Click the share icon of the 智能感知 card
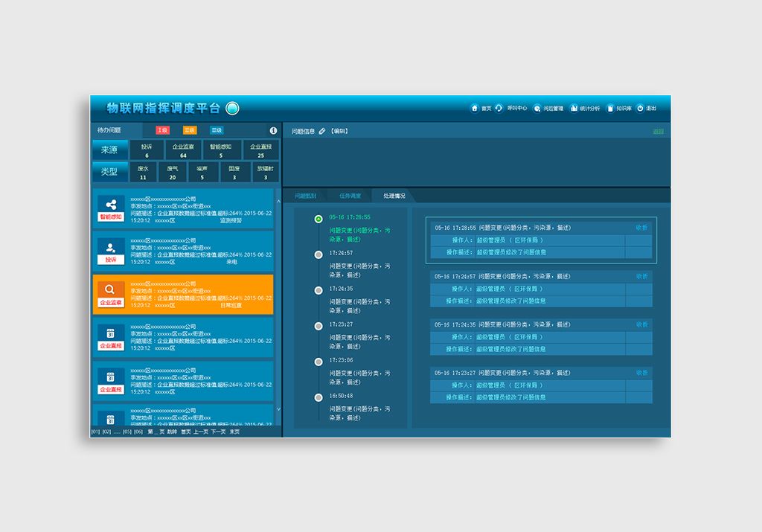 pos(111,205)
